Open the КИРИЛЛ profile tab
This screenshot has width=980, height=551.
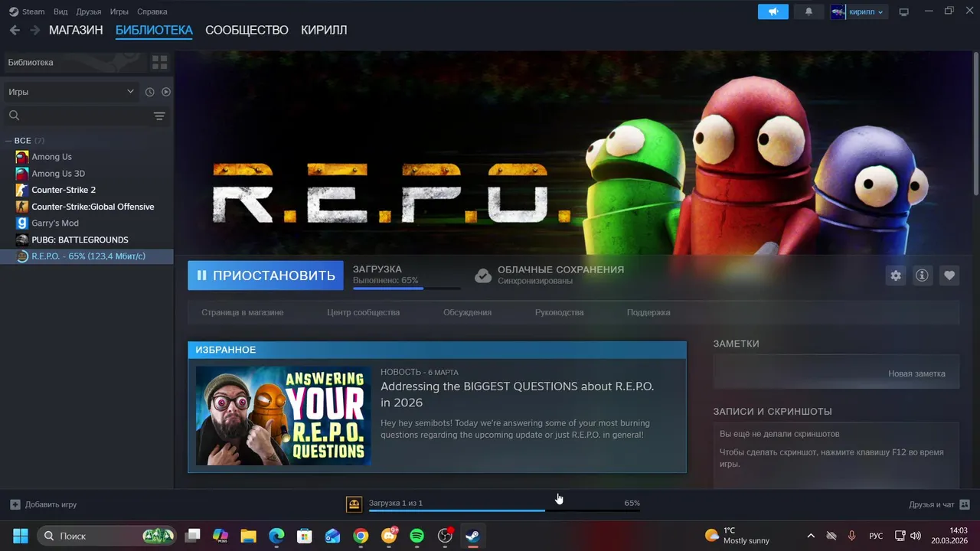click(x=324, y=30)
